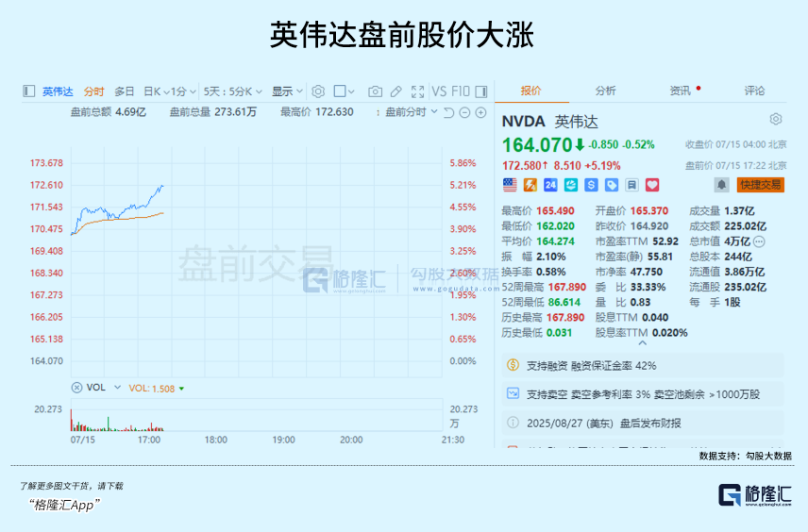Open the 资讯 news tab
Image resolution: width=808 pixels, height=532 pixels.
click(x=681, y=91)
